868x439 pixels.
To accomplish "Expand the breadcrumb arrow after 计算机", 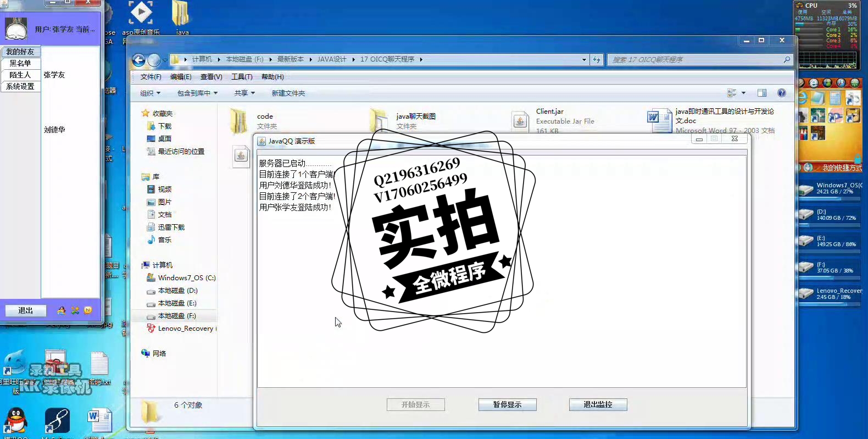I will point(219,59).
